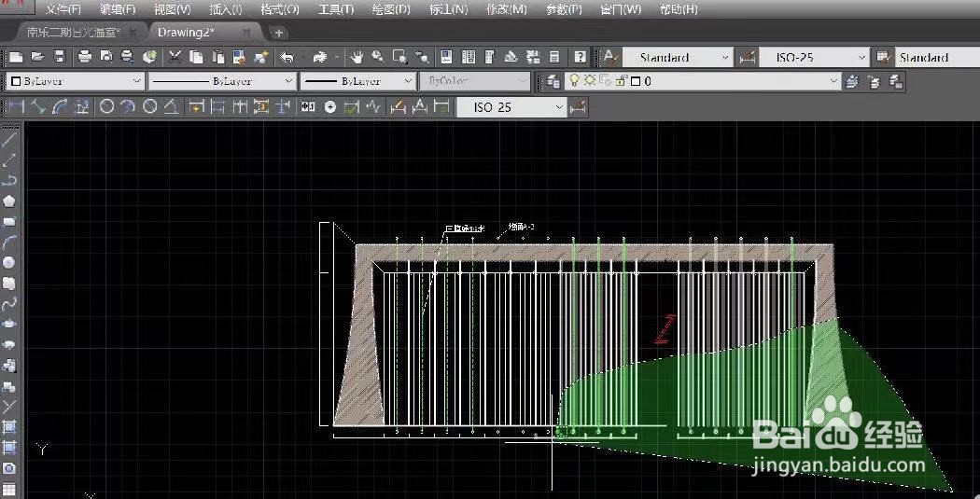Screen dimensions: 980x499
Task: Open the 格式(O) menu
Action: pyautogui.click(x=280, y=9)
